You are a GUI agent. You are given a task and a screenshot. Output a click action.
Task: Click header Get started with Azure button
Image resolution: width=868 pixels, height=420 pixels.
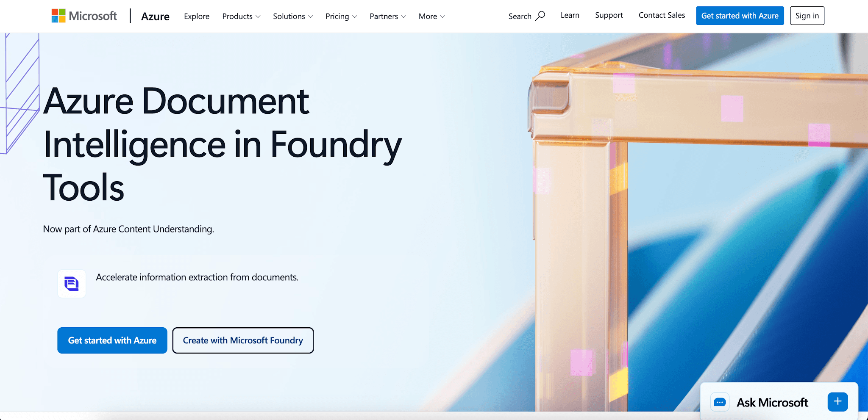click(740, 16)
